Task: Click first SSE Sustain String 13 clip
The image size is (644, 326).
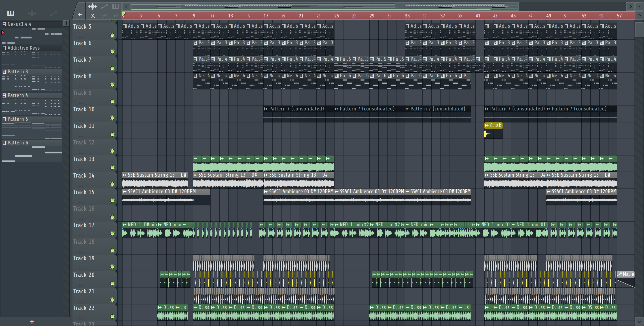Action: click(155, 180)
